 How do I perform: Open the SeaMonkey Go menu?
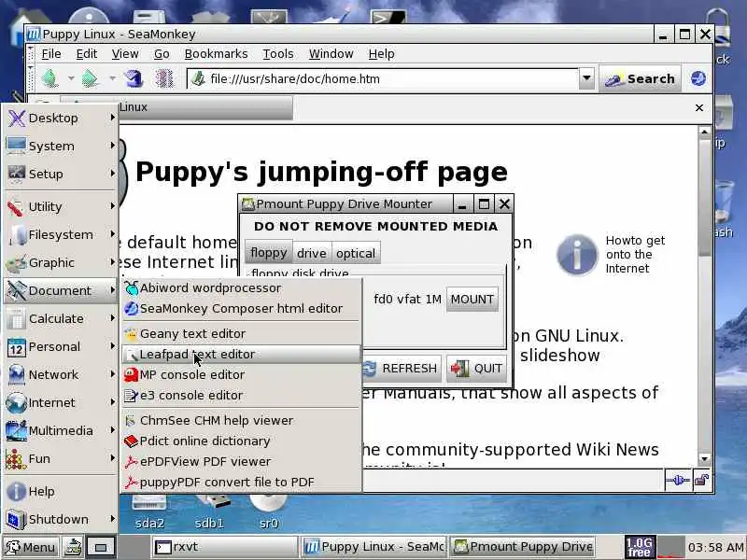[162, 54]
